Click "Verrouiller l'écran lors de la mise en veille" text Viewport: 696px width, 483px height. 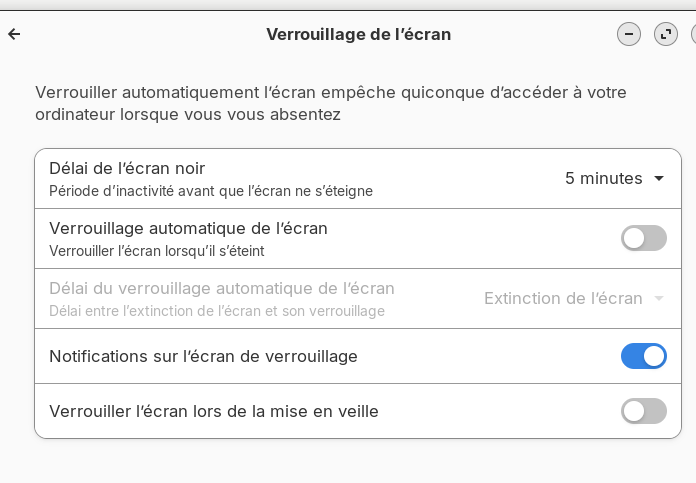pyautogui.click(x=214, y=411)
